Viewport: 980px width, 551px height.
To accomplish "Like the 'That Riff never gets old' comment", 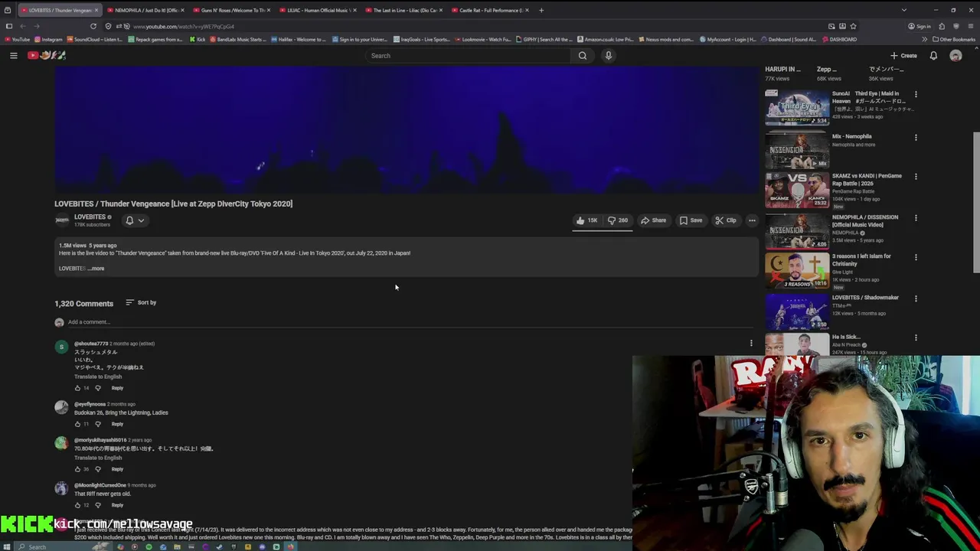I will tap(77, 505).
